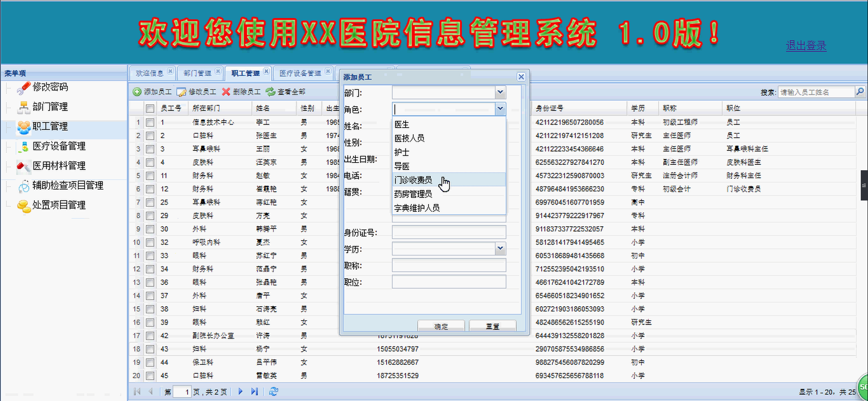Open the 学历 dropdown arrow
Screen dimensions: 868x401
(x=500, y=248)
